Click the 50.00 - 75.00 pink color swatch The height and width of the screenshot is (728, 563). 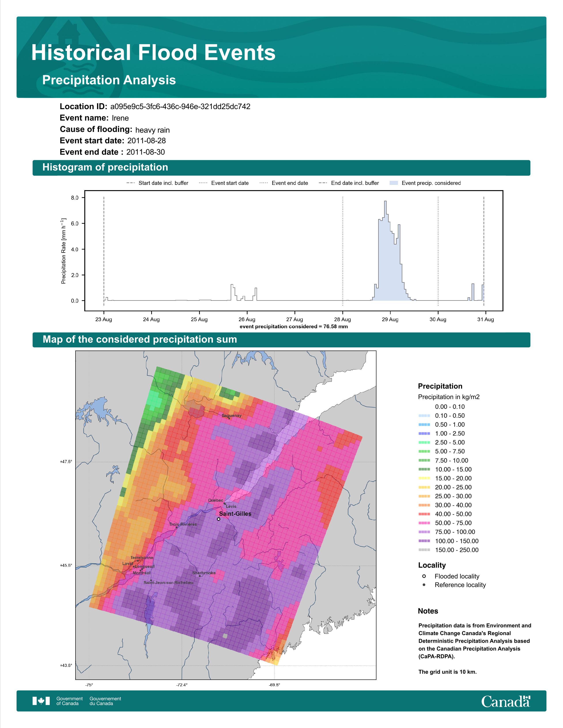coord(424,523)
